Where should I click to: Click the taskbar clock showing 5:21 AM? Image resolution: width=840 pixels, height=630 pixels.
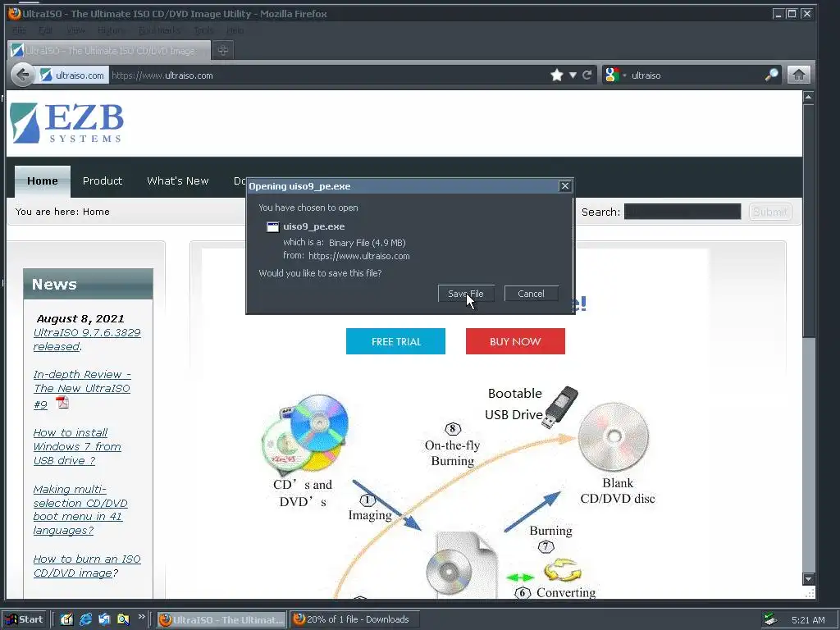[808, 620]
